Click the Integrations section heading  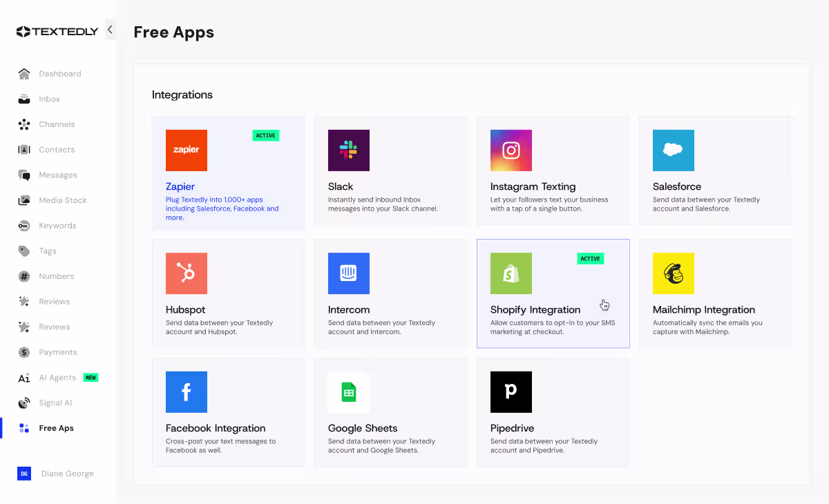pyautogui.click(x=182, y=95)
